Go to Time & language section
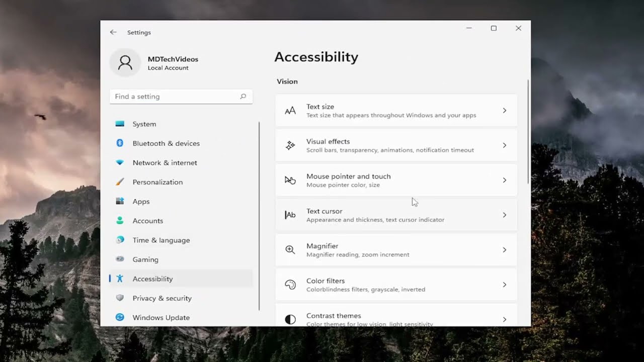This screenshot has height=362, width=644. 161,240
